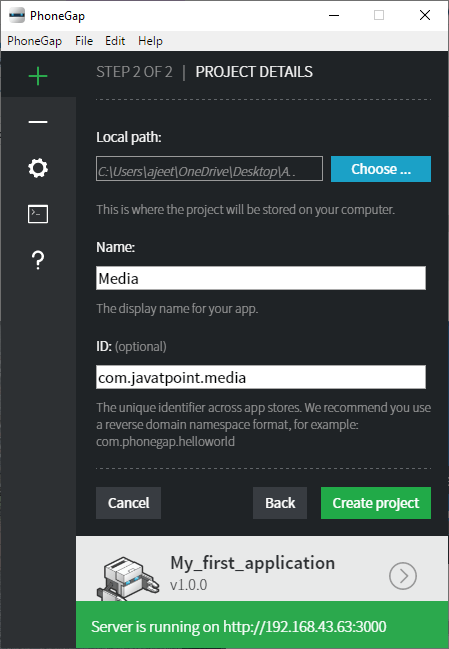Open the Help menu

(x=150, y=41)
